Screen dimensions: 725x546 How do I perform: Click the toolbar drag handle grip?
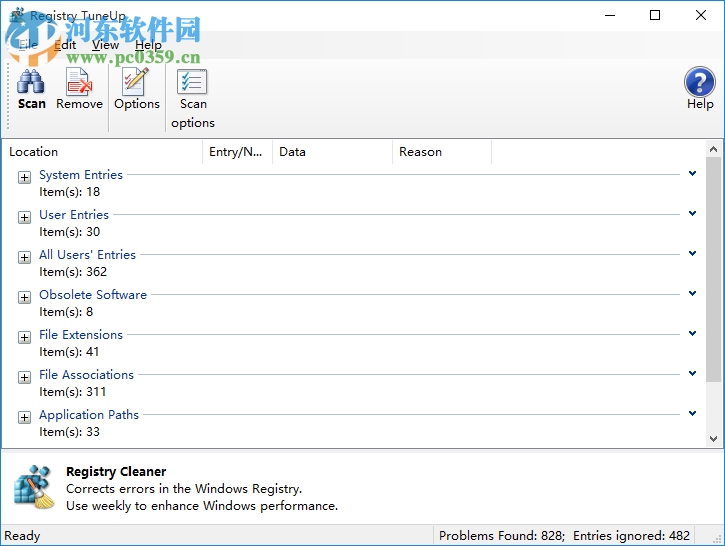pos(8,97)
